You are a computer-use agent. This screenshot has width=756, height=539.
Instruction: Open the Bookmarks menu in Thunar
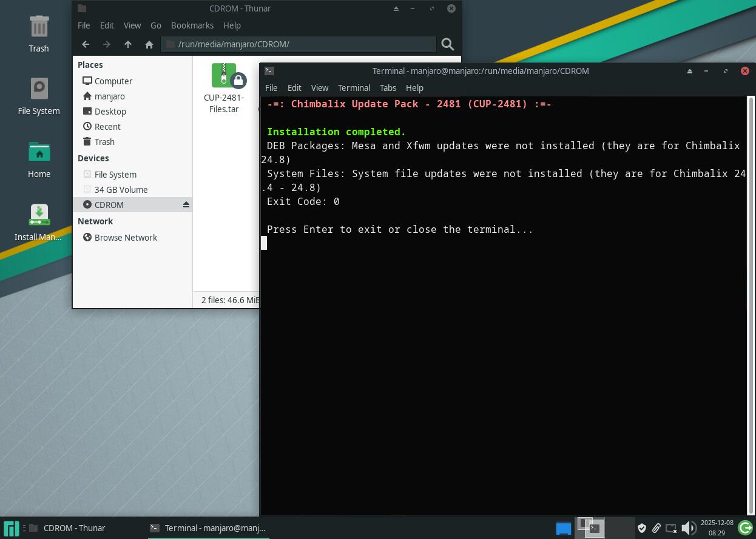pyautogui.click(x=192, y=25)
